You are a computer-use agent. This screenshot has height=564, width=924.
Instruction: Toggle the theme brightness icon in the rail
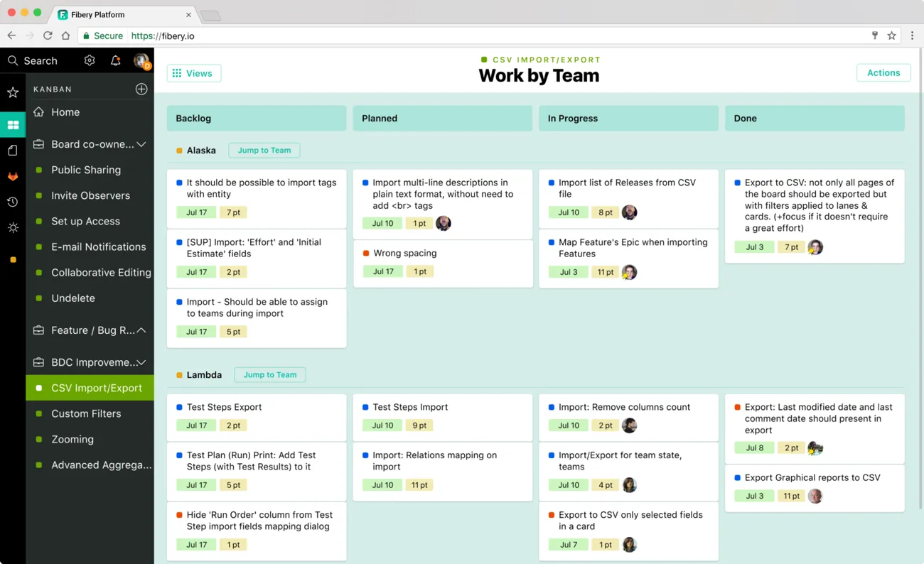12,227
